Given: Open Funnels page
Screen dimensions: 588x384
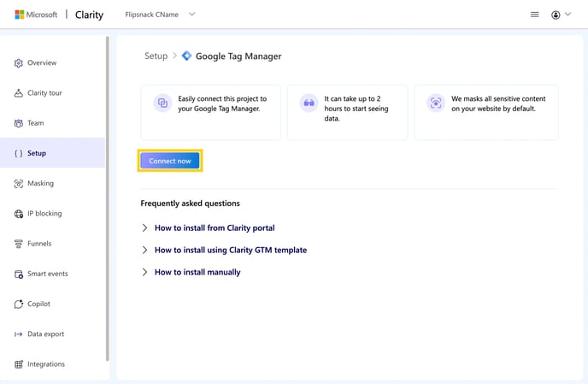Looking at the screenshot, I should pos(52,244).
